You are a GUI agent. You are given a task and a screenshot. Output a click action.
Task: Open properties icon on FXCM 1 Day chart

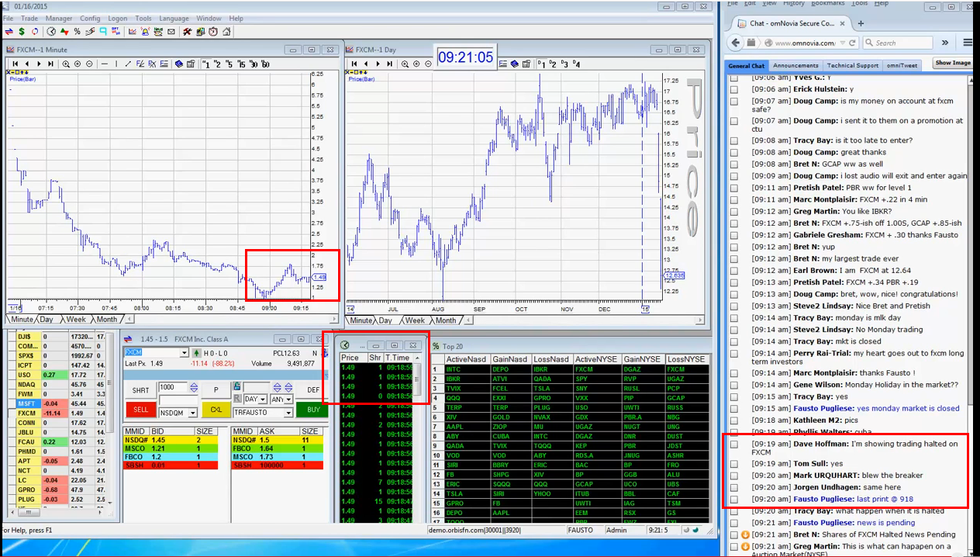tap(526, 64)
